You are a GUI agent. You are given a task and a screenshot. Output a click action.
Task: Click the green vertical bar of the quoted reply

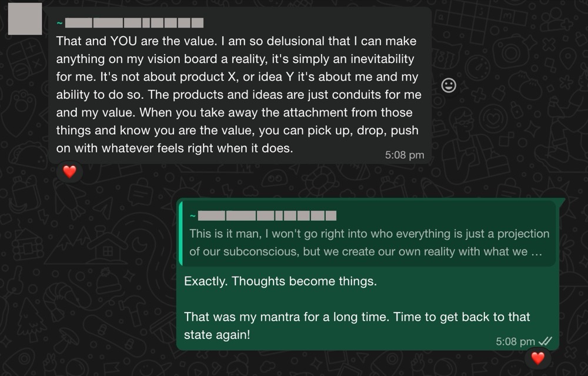pos(181,233)
